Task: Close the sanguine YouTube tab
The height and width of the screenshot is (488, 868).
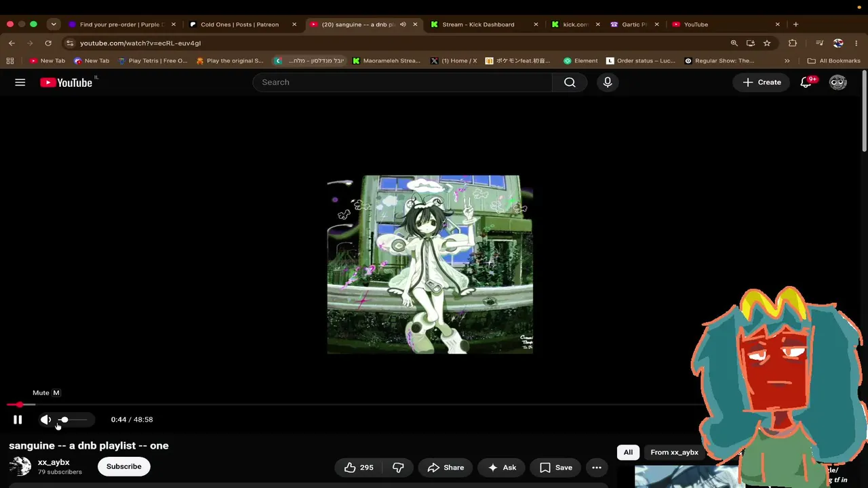Action: [415, 24]
